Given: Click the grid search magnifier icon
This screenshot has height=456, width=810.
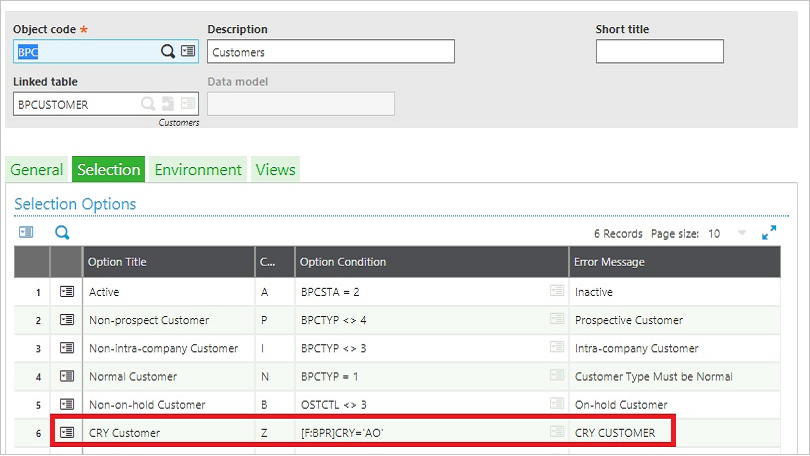Looking at the screenshot, I should [62, 232].
